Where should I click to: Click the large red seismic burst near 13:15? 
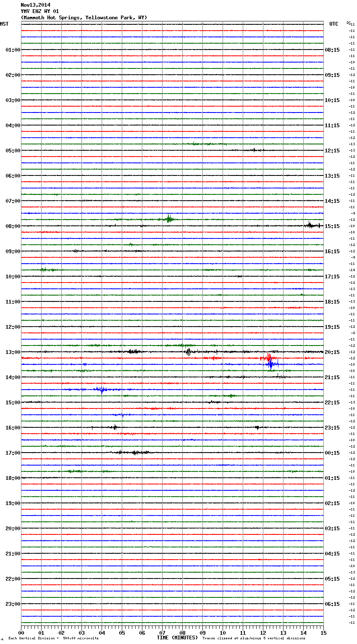[x=269, y=358]
